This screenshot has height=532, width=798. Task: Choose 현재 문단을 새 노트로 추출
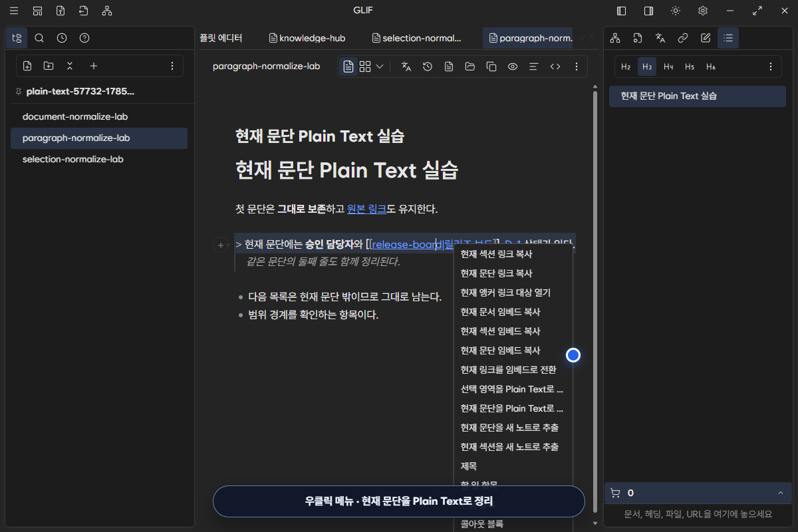(513, 428)
